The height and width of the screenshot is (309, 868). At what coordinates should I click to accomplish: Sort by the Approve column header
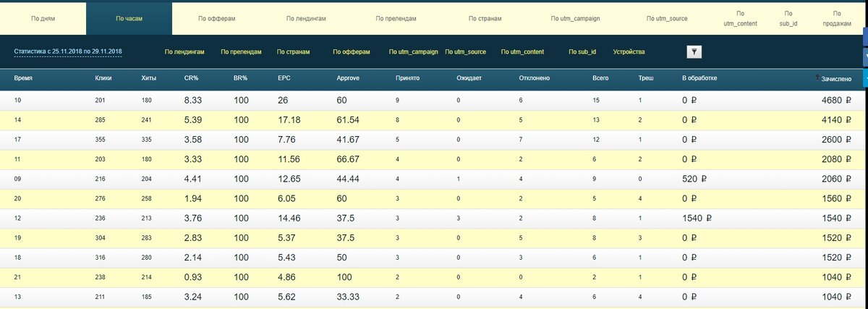[348, 77]
